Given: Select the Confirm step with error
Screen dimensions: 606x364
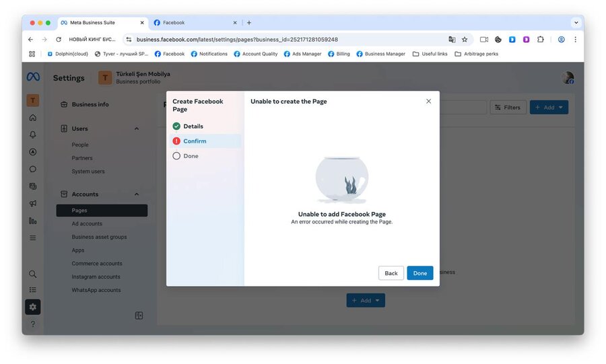Looking at the screenshot, I should pos(195,141).
